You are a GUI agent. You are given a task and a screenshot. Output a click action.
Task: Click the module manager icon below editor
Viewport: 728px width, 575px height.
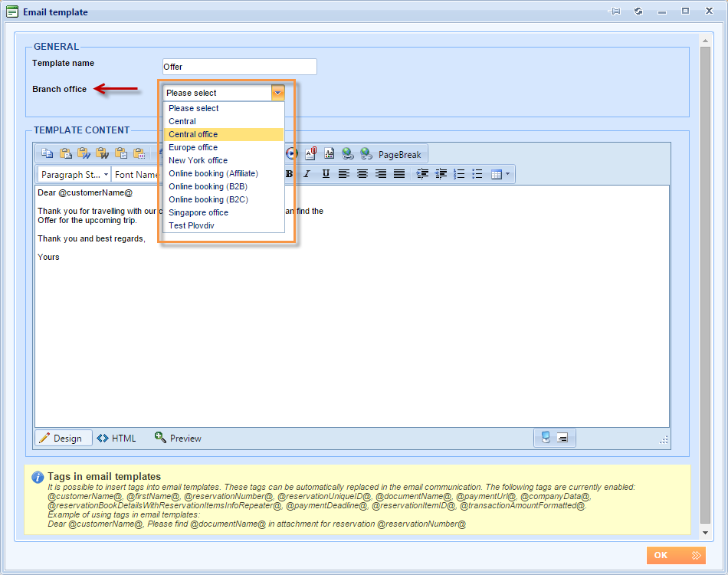[546, 438]
